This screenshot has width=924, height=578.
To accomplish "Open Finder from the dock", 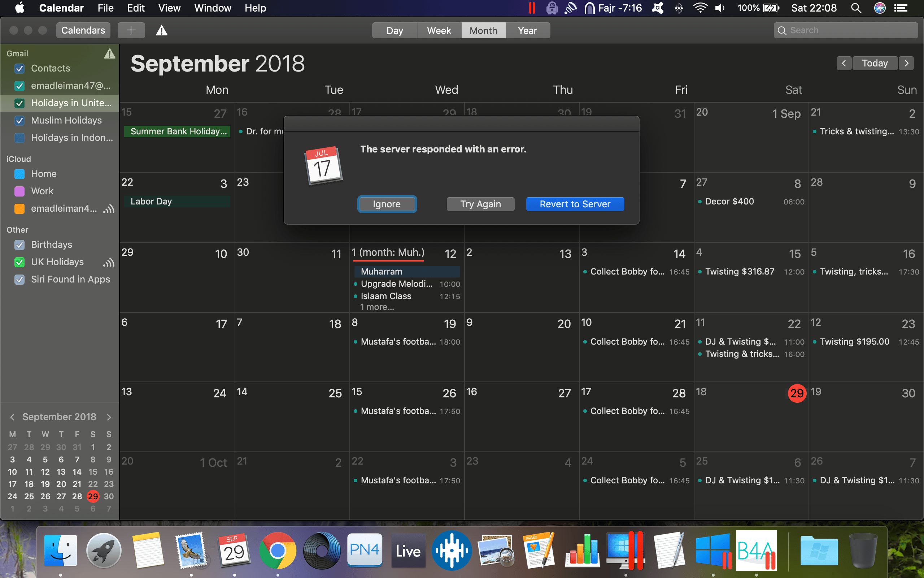I will [60, 551].
